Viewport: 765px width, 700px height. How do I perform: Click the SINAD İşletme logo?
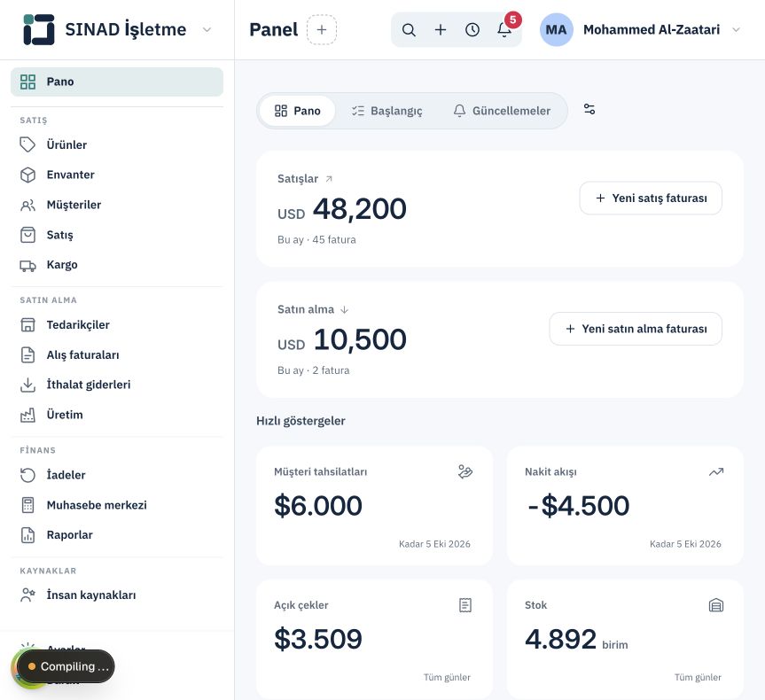(x=38, y=30)
